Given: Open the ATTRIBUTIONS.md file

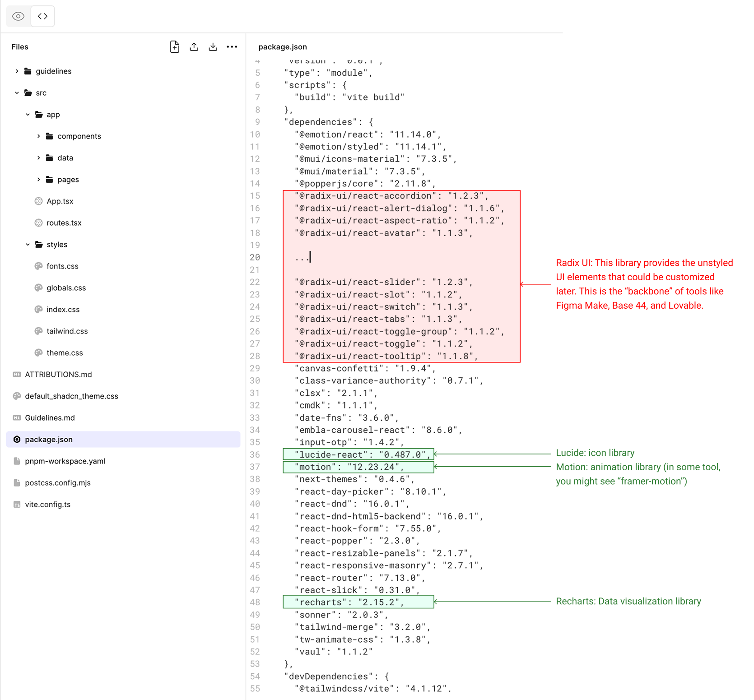Looking at the screenshot, I should [58, 374].
